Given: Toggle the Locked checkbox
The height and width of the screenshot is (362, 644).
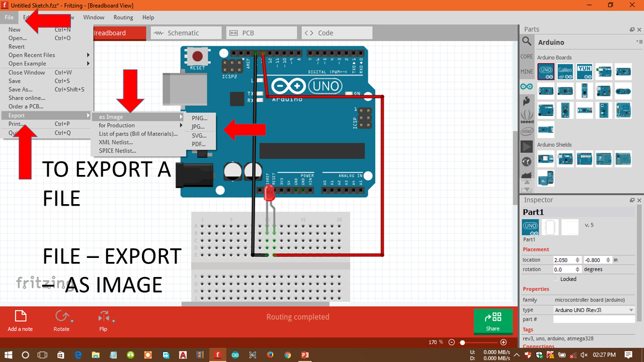Looking at the screenshot, I should [556, 279].
